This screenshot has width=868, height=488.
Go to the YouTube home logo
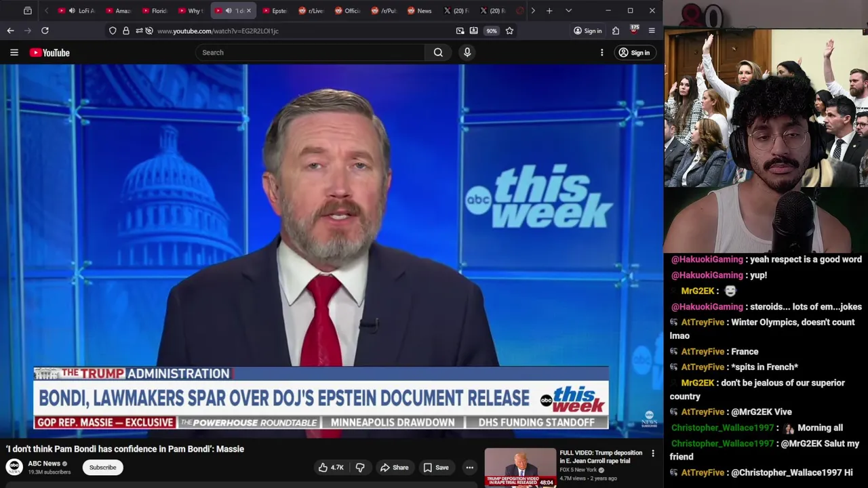(x=50, y=52)
